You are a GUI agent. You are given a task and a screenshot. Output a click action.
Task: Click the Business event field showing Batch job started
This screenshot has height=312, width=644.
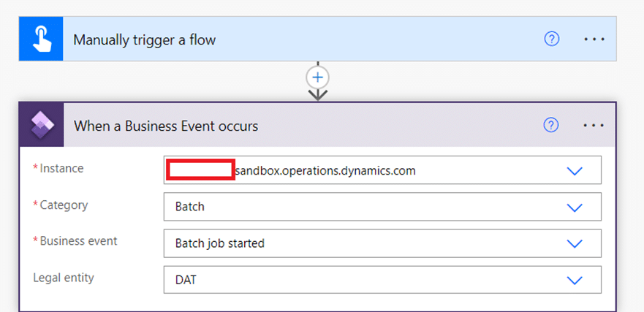[382, 243]
